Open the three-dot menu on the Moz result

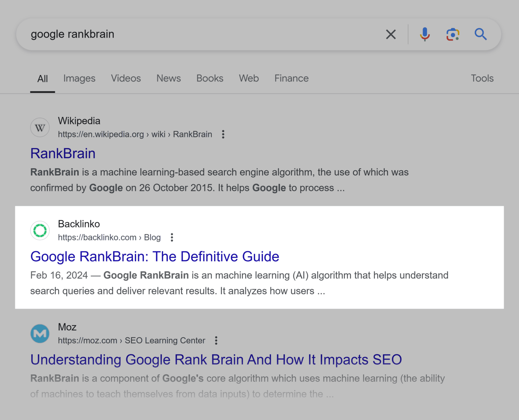[x=216, y=340]
